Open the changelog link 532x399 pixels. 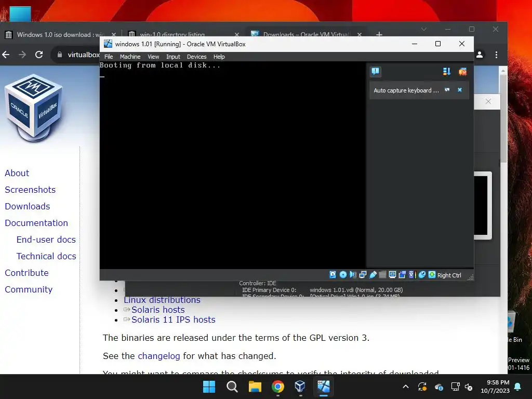tap(159, 356)
